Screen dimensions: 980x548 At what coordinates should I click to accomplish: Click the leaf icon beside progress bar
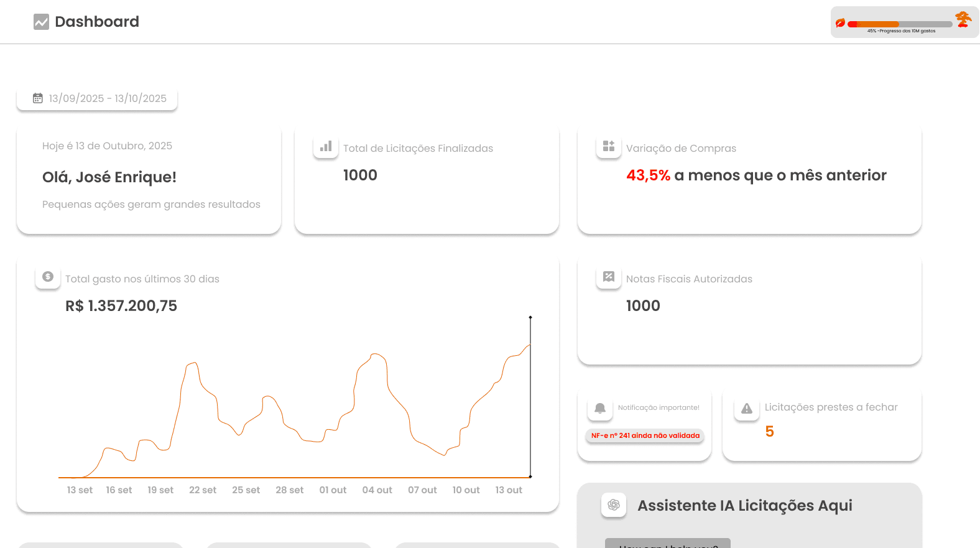coord(840,23)
